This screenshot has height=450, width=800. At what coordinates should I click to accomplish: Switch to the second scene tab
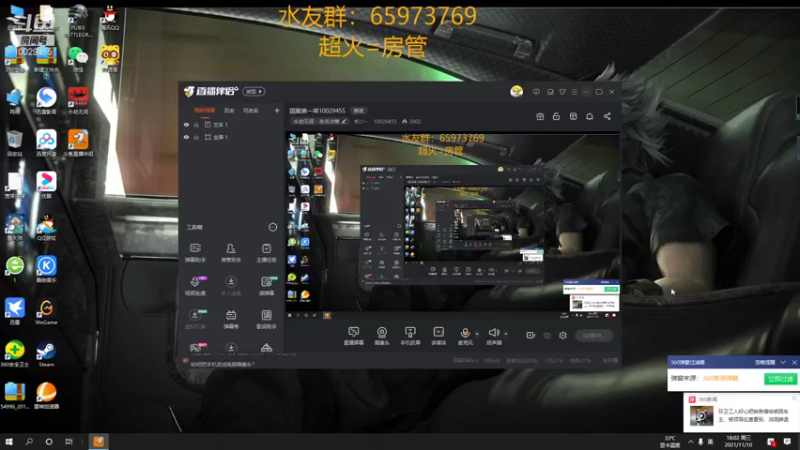point(229,110)
